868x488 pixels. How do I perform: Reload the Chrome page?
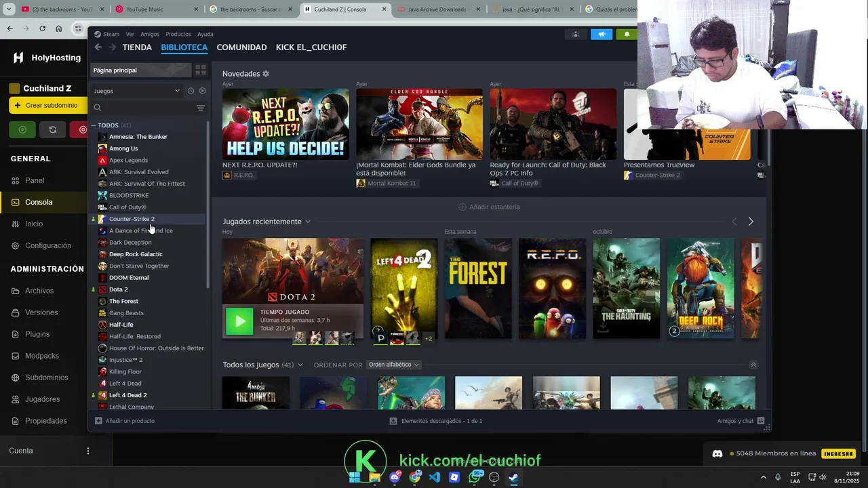[42, 28]
